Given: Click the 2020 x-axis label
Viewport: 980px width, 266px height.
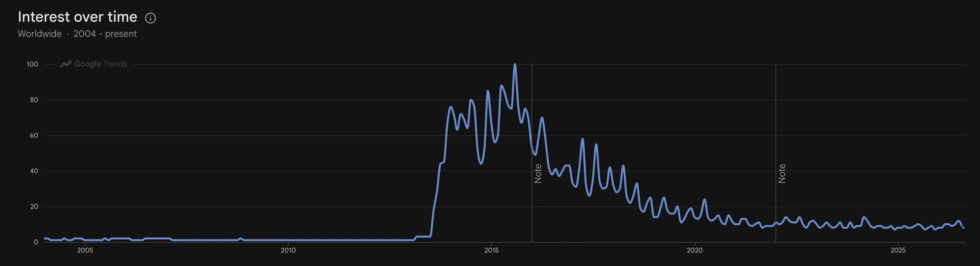Looking at the screenshot, I should coord(695,250).
